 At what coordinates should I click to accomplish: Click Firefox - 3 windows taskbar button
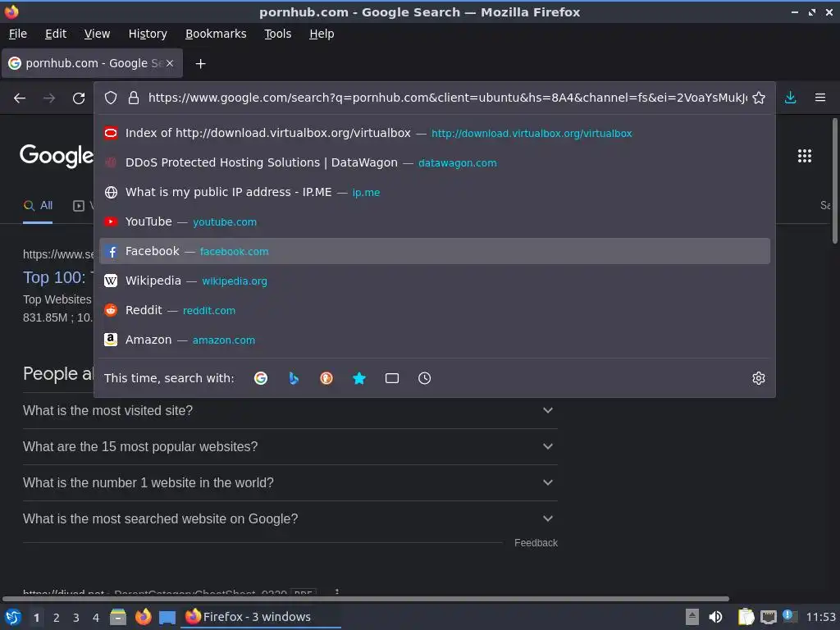pyautogui.click(x=262, y=617)
